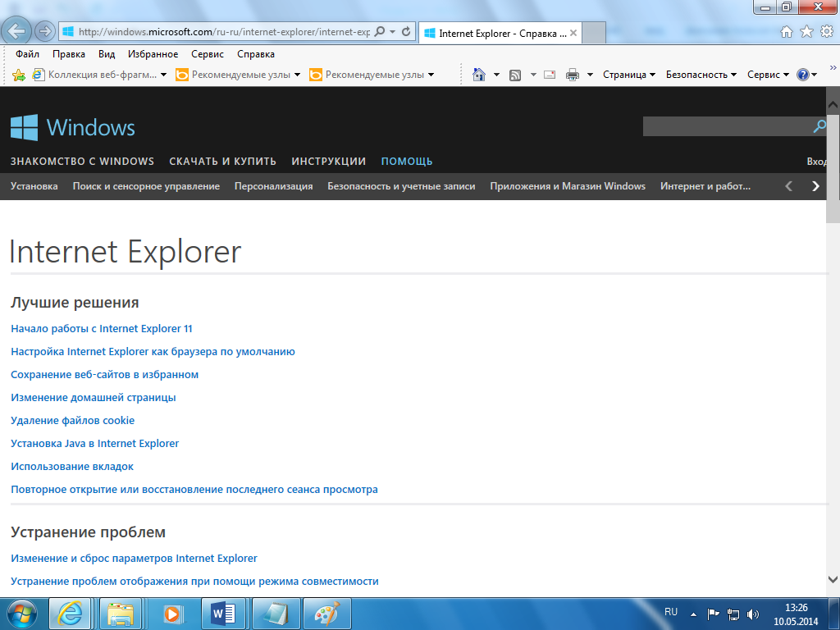Click the search magnifier in address bar
Screen dimensions: 840x630
(379, 32)
